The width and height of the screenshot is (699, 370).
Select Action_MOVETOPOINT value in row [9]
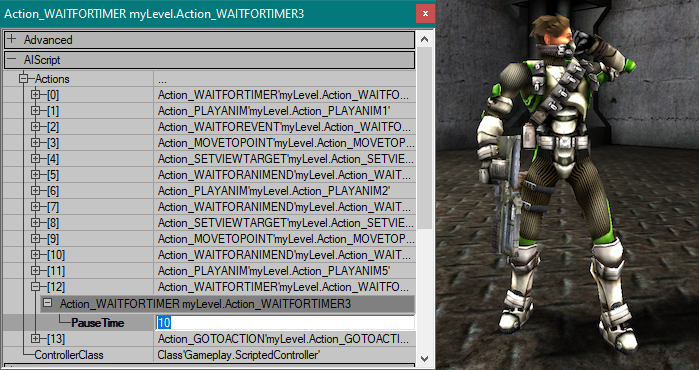pyautogui.click(x=286, y=239)
